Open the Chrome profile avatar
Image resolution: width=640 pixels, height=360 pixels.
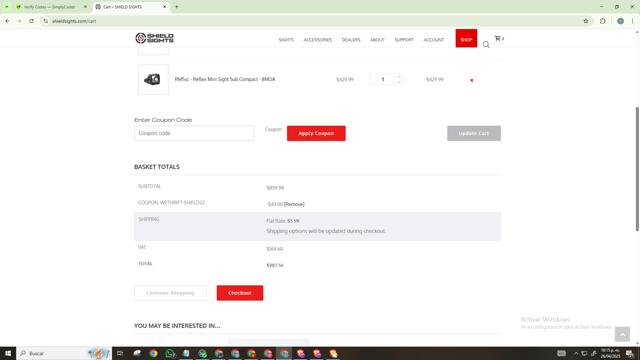[620, 21]
